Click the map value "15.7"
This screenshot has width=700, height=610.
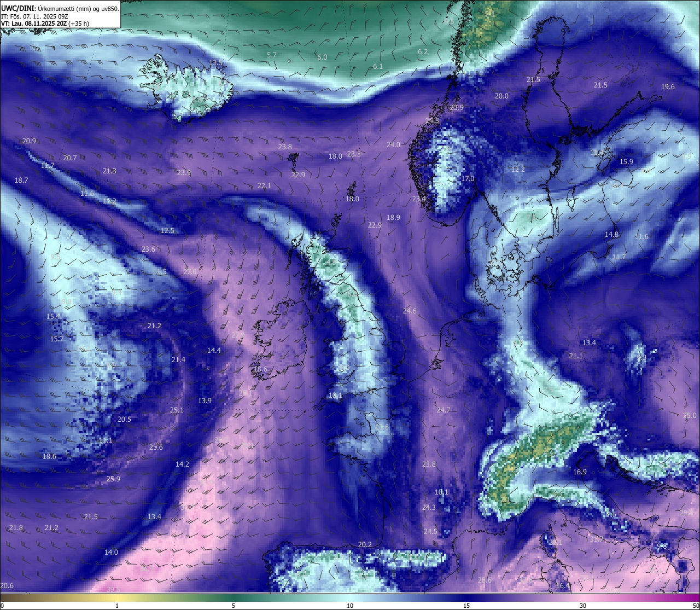[57, 339]
